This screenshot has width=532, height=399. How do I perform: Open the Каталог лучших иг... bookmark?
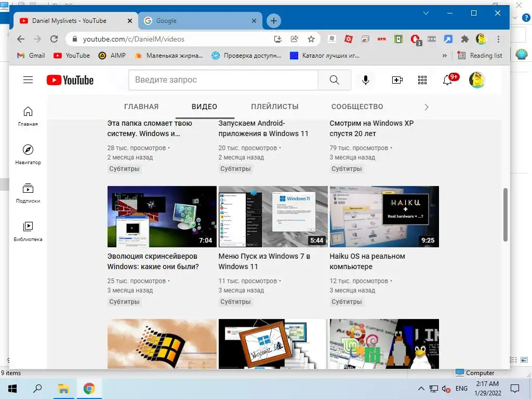[325, 55]
